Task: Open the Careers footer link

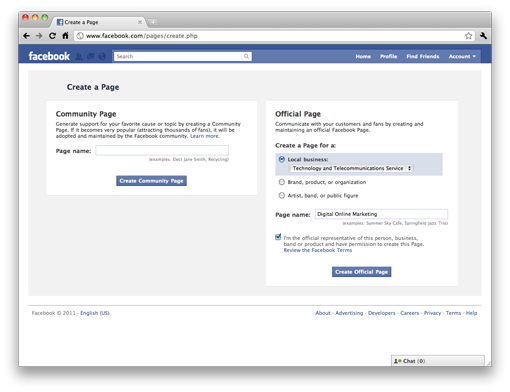Action: (409, 313)
